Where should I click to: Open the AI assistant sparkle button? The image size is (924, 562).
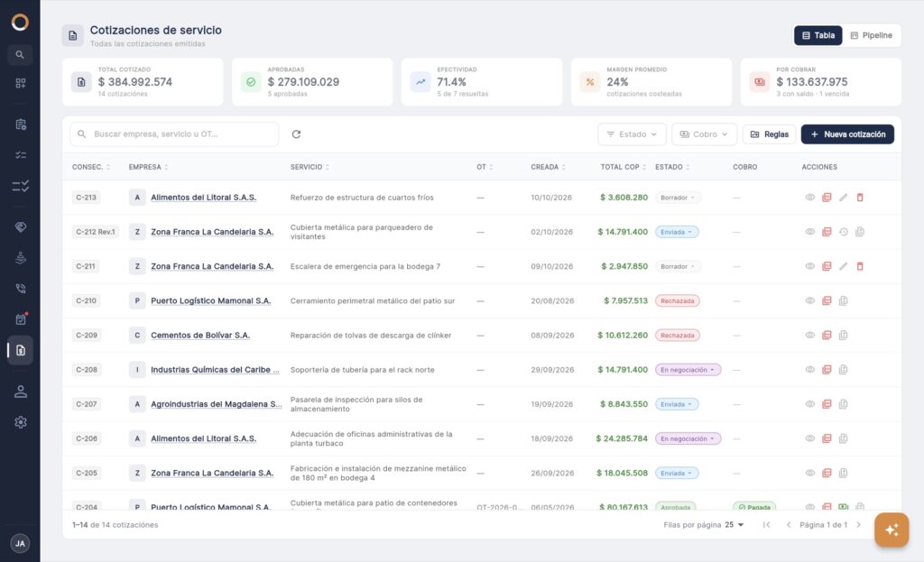pyautogui.click(x=892, y=530)
